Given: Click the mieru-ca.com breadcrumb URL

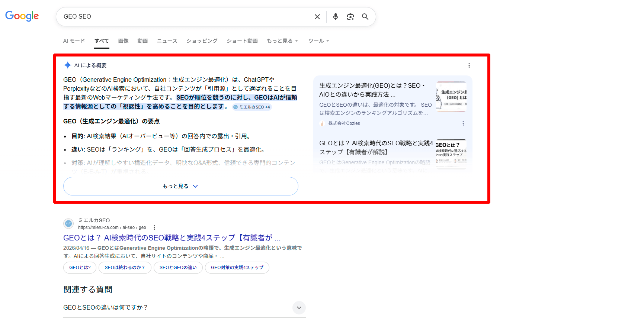Looking at the screenshot, I should click(x=112, y=227).
